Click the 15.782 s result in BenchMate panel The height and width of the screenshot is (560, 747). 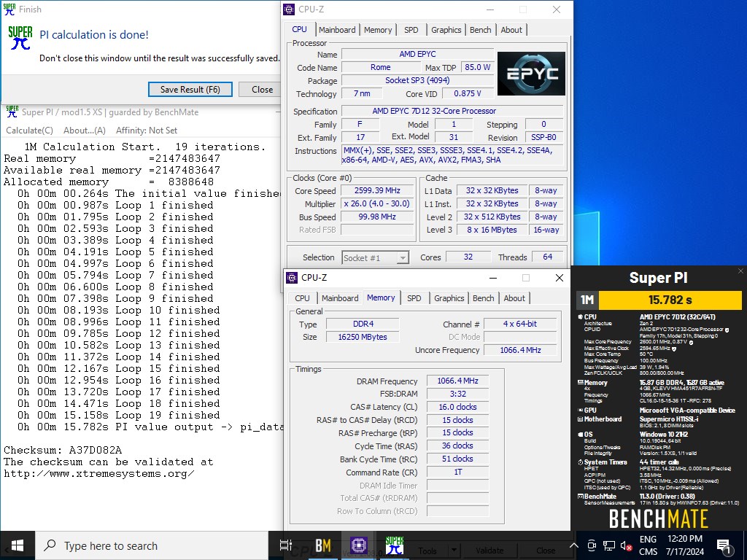pyautogui.click(x=670, y=300)
